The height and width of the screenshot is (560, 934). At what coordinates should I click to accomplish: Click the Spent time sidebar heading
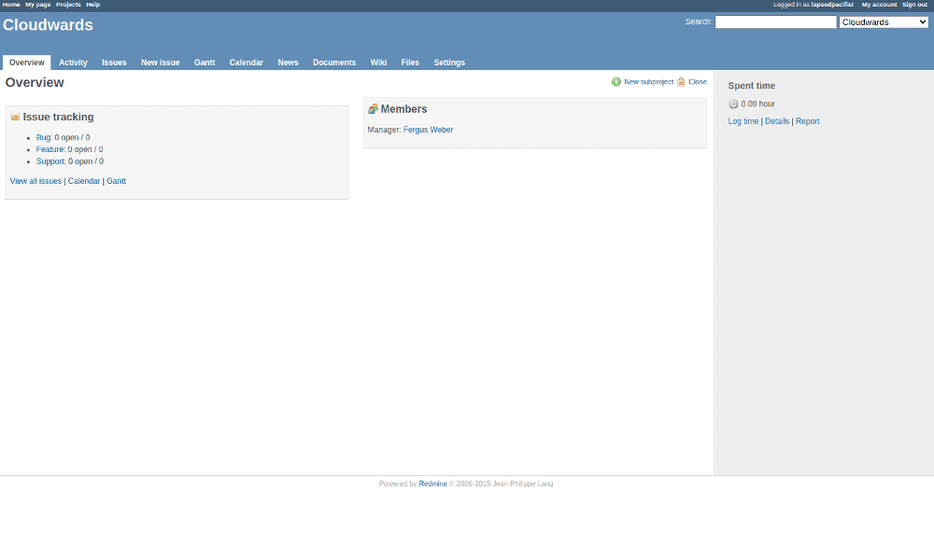click(752, 86)
